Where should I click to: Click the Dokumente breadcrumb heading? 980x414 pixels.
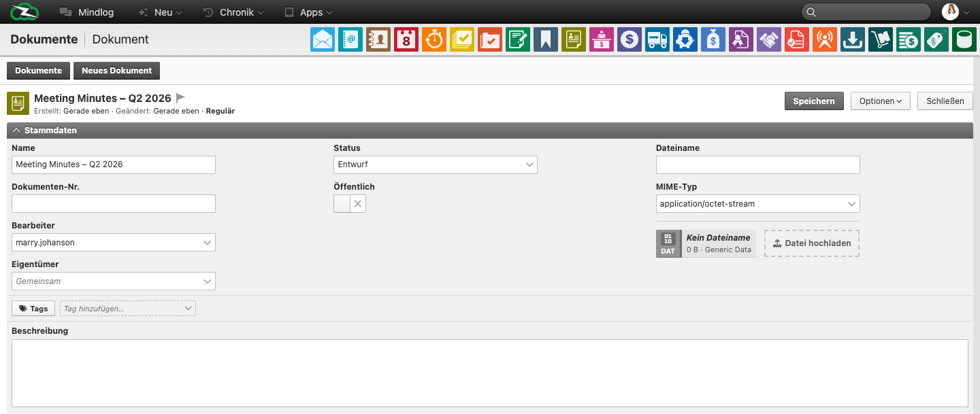44,39
